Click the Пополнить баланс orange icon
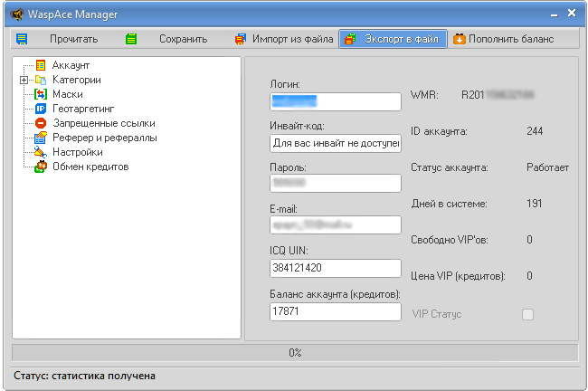This screenshot has height=391, width=588. tap(460, 39)
